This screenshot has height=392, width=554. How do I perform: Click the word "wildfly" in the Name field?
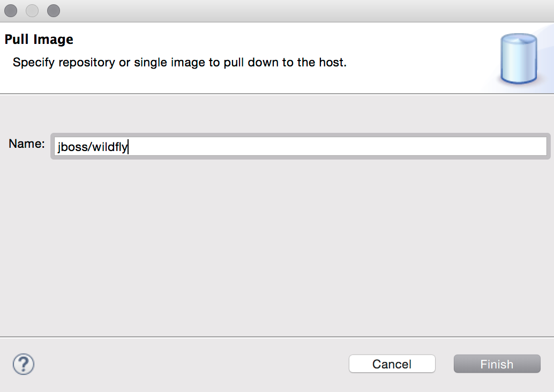coord(110,147)
